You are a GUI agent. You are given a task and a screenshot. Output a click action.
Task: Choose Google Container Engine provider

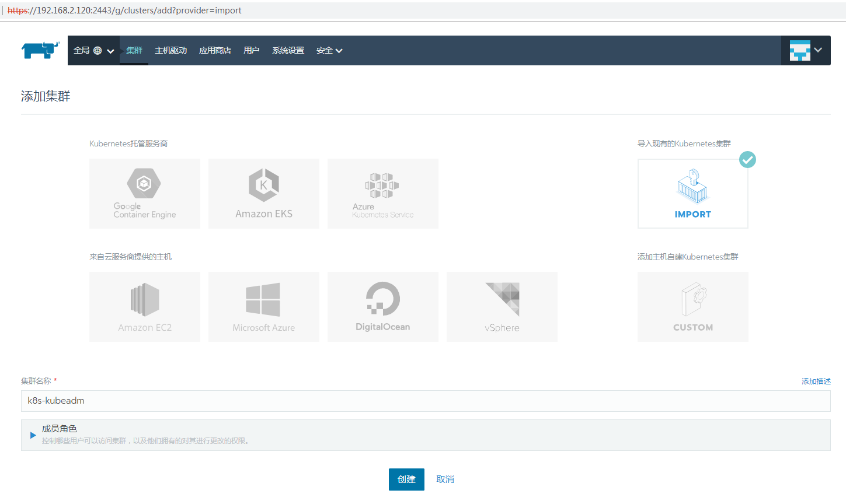coord(145,194)
